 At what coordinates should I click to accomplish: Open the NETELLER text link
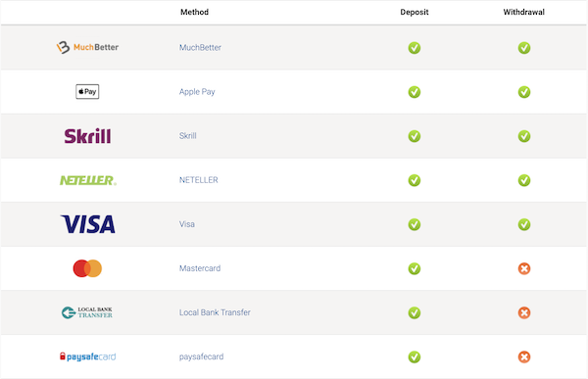(198, 180)
